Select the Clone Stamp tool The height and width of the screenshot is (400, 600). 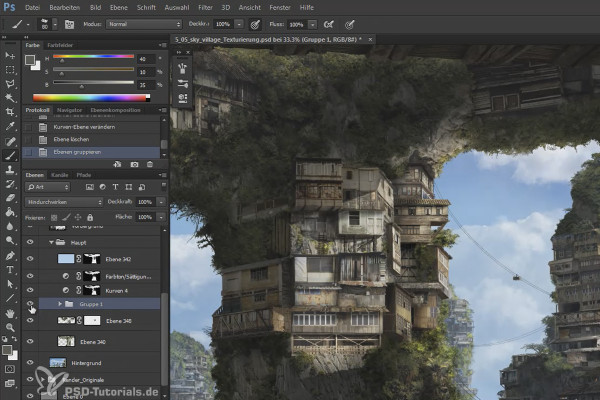point(10,170)
